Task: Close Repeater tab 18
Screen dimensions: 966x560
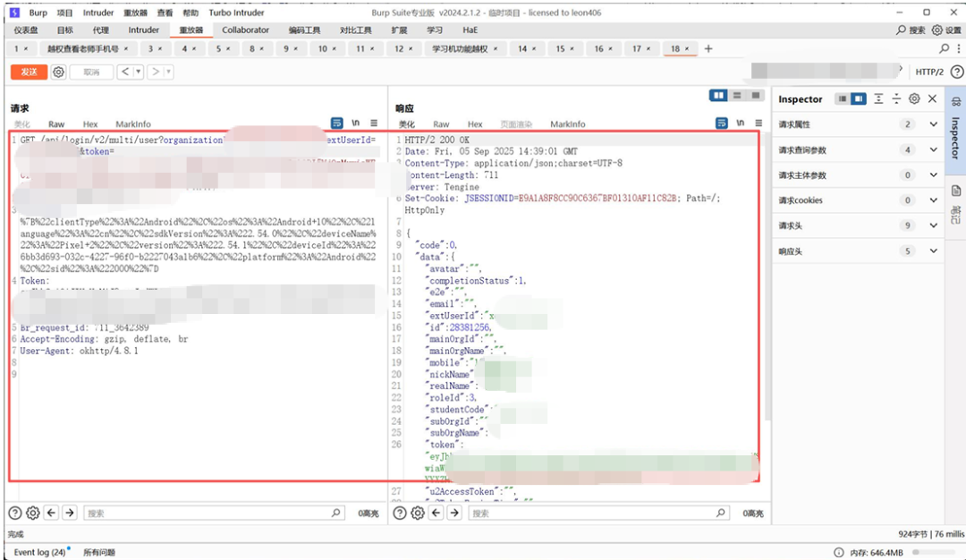Action: [687, 48]
